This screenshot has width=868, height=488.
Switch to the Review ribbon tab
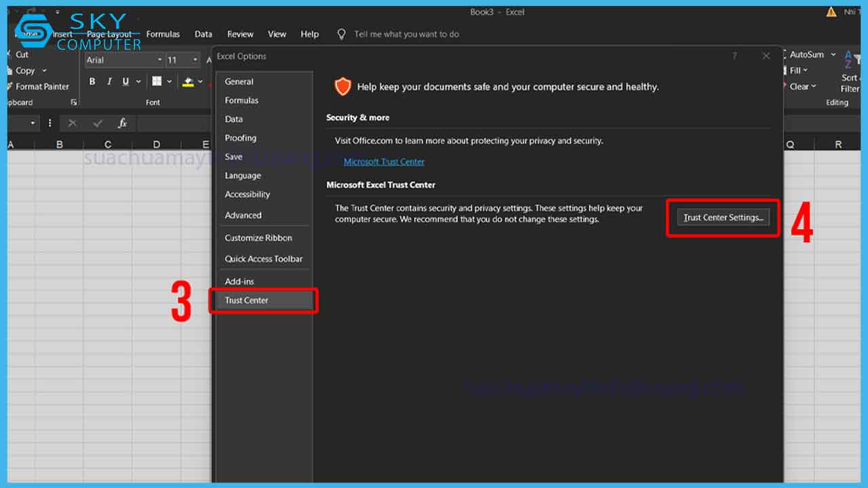click(x=240, y=34)
